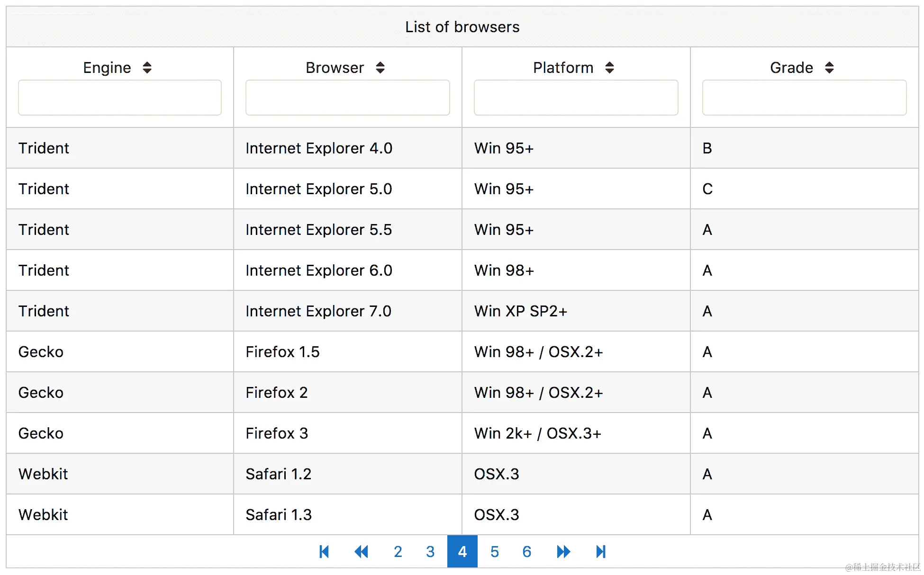Click the Grade filter input

pos(804,98)
